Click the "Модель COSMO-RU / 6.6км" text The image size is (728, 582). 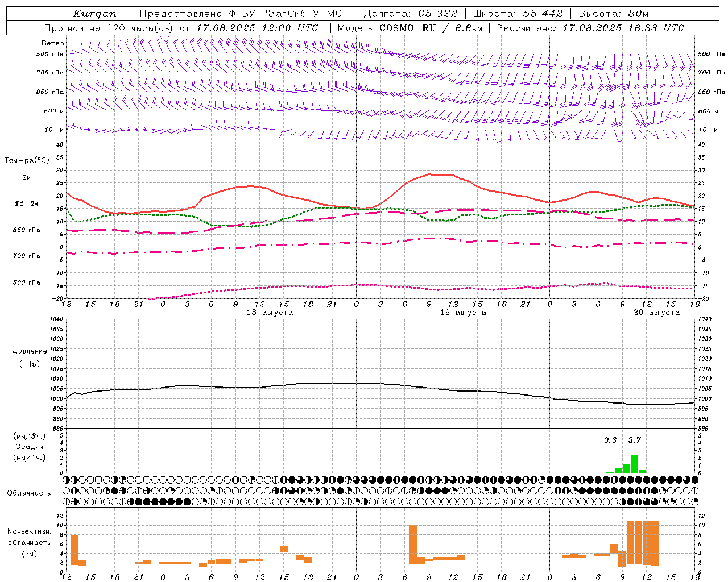click(410, 28)
